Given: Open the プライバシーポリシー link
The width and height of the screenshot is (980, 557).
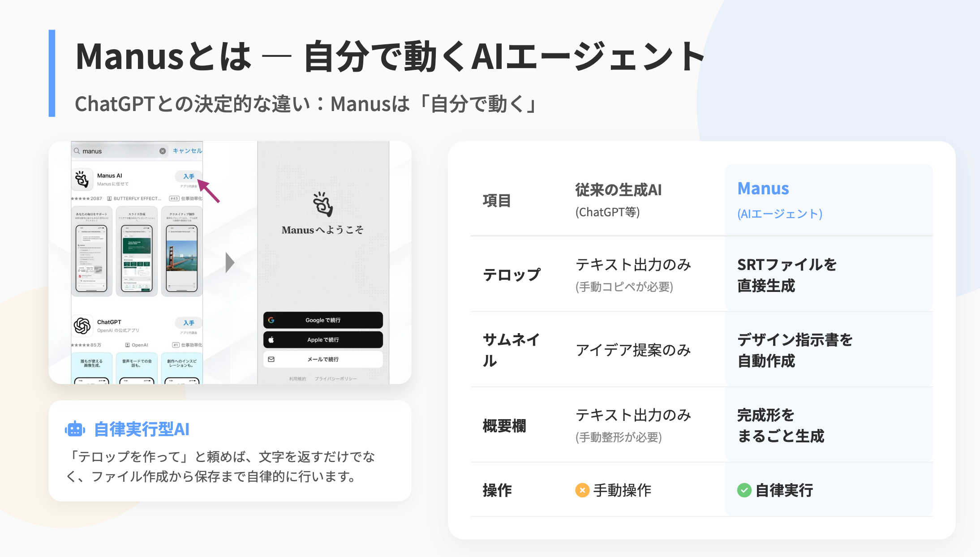Looking at the screenshot, I should tap(336, 379).
